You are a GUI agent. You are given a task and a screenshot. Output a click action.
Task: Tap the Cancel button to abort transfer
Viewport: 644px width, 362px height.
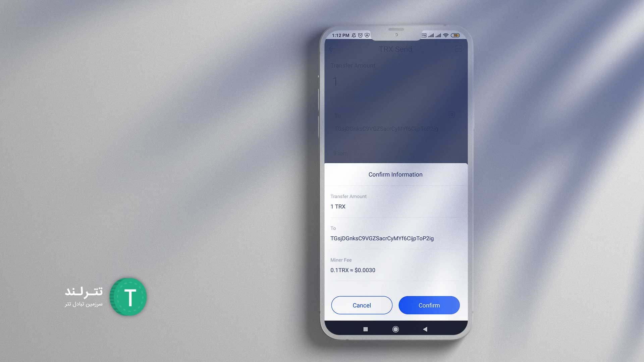362,305
